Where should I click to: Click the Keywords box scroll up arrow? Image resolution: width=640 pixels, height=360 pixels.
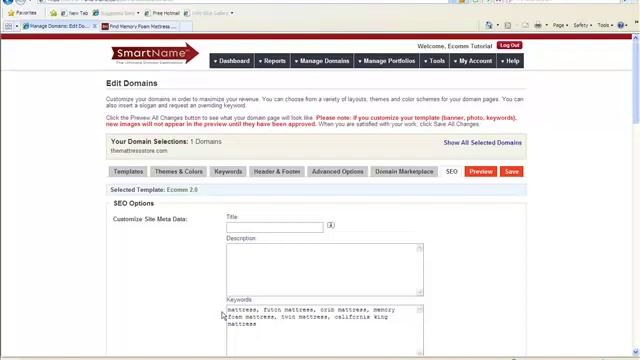[x=420, y=310]
